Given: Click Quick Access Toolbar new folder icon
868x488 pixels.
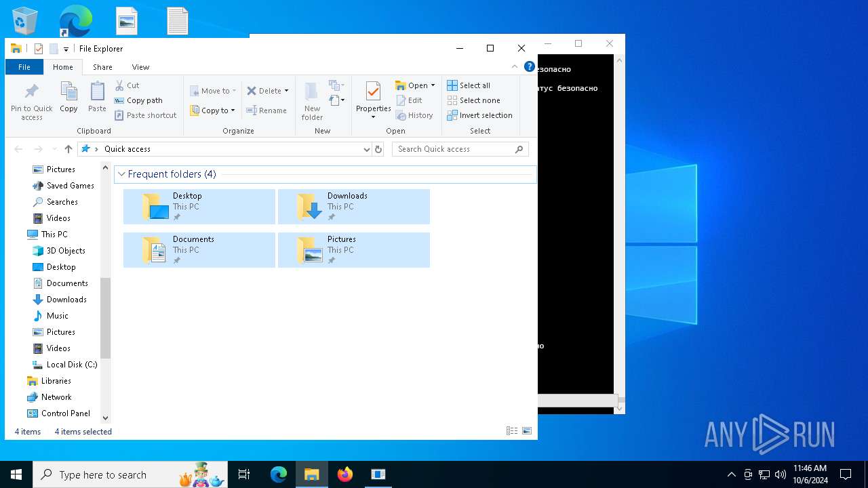Looking at the screenshot, I should pos(54,49).
